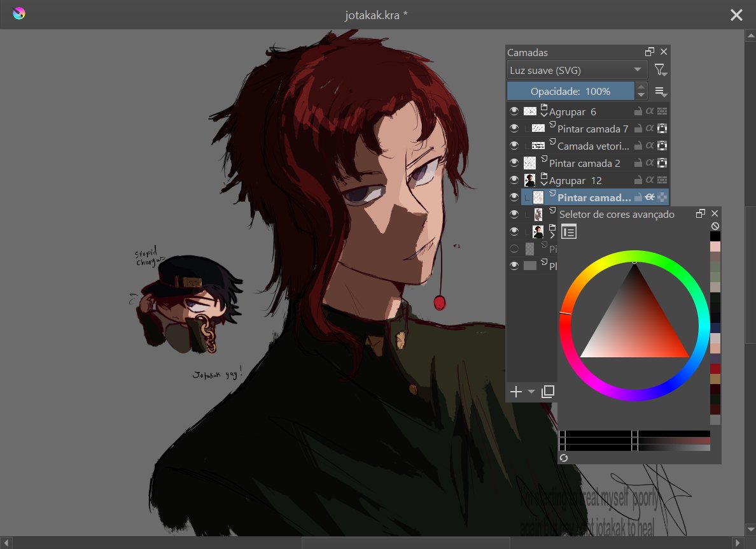The height and width of the screenshot is (549, 756).
Task: Toggle lock on Agrupar 6 layer
Action: [x=638, y=111]
